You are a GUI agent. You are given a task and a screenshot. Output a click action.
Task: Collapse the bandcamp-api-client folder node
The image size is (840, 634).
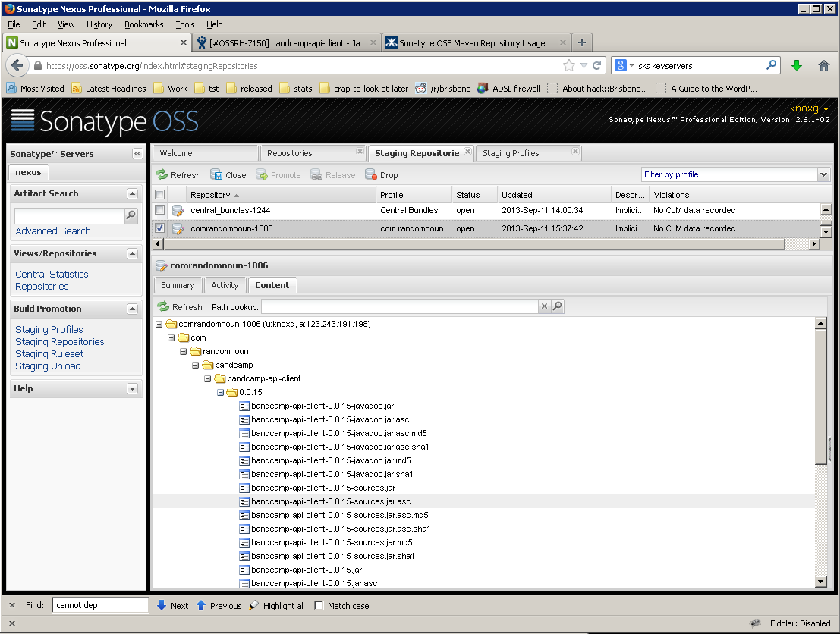207,378
